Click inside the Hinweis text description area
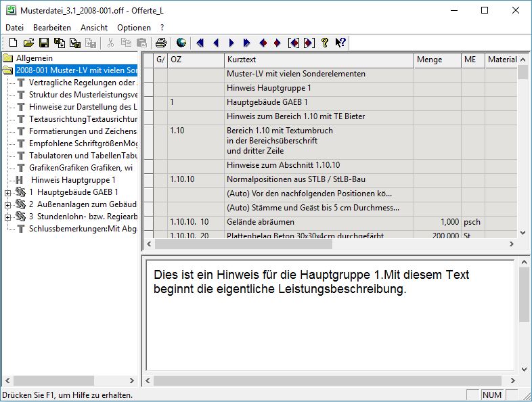The height and width of the screenshot is (402, 532). [x=330, y=315]
